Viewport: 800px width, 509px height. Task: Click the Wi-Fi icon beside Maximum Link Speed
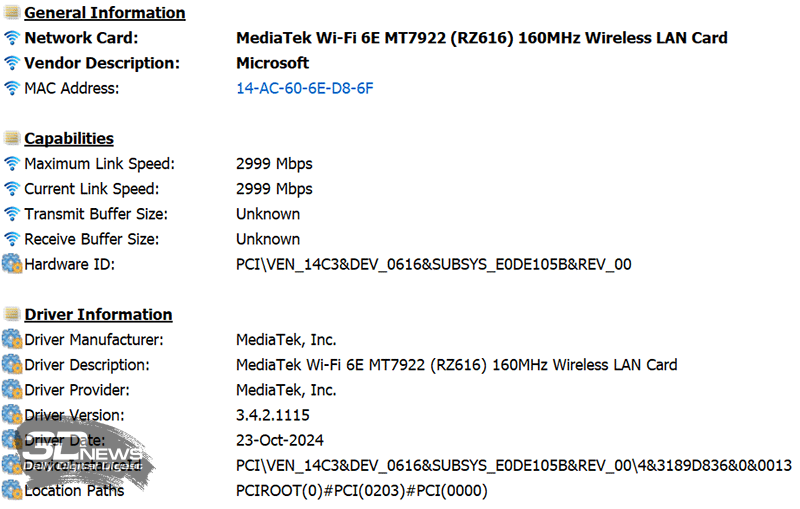tap(12, 164)
